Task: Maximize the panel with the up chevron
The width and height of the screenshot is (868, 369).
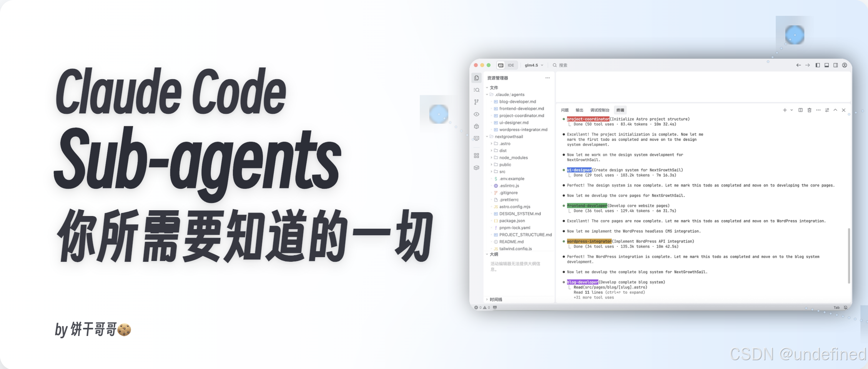Action: pos(835,110)
